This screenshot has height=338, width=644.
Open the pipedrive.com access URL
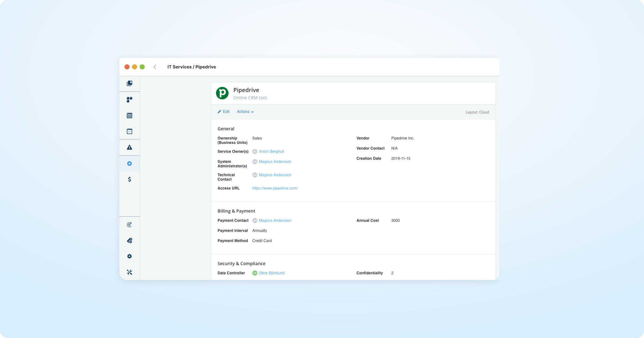tap(275, 188)
